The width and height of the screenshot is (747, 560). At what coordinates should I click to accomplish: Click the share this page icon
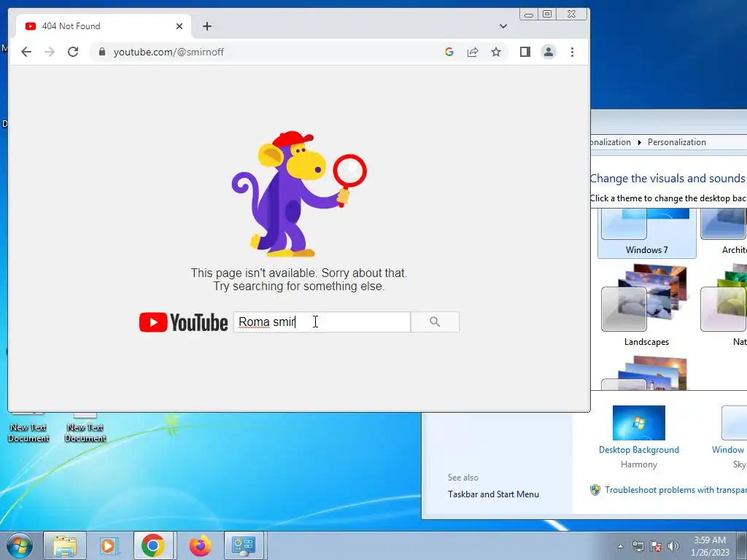click(x=473, y=52)
